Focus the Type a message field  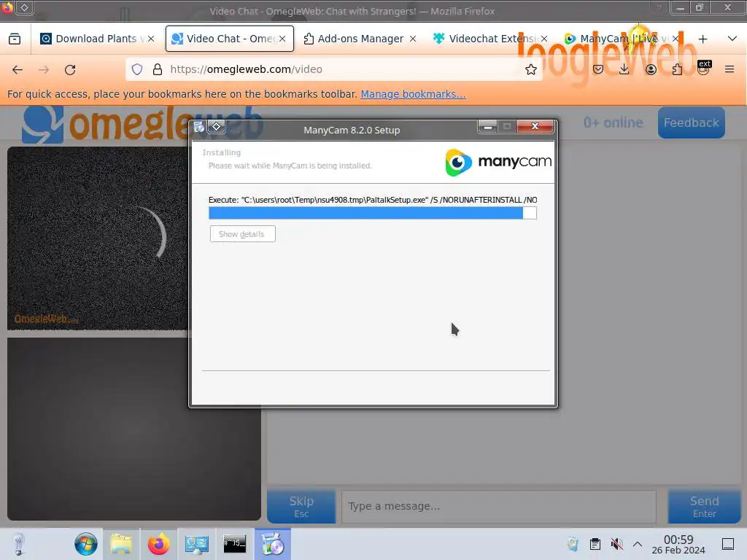499,506
